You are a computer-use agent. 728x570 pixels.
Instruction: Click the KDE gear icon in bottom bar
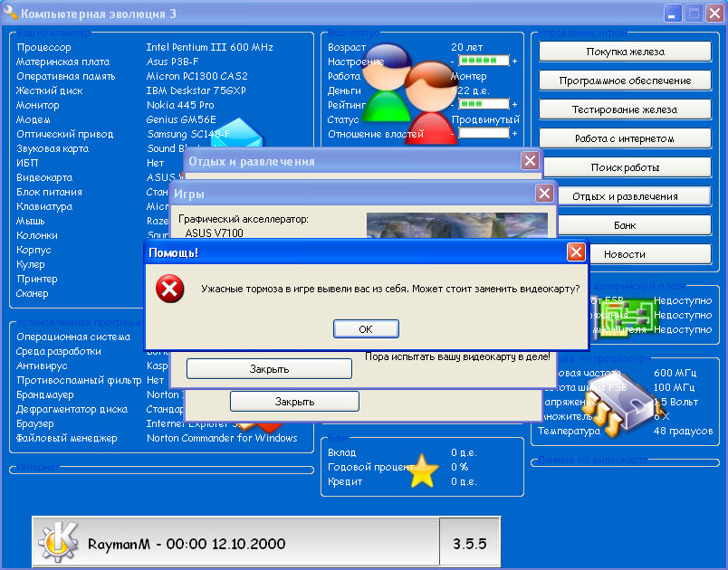[59, 541]
